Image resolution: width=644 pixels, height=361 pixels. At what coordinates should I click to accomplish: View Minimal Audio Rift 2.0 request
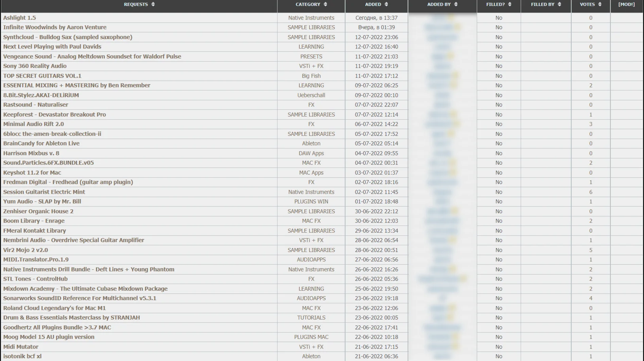tap(34, 124)
